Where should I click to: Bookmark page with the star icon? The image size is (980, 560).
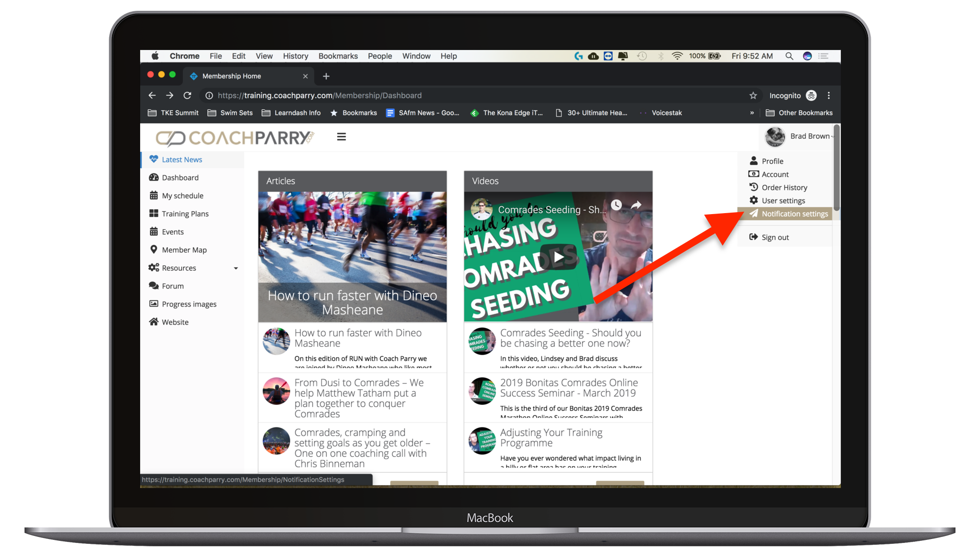(753, 96)
